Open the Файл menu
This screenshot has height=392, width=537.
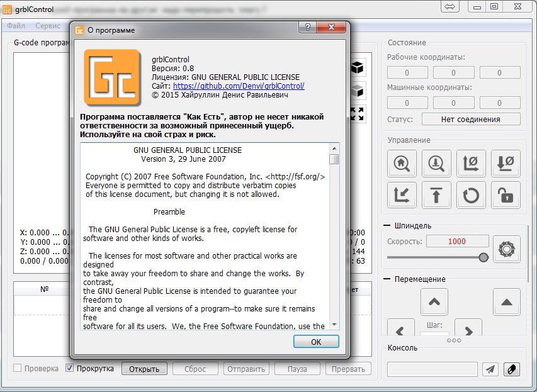[16, 26]
